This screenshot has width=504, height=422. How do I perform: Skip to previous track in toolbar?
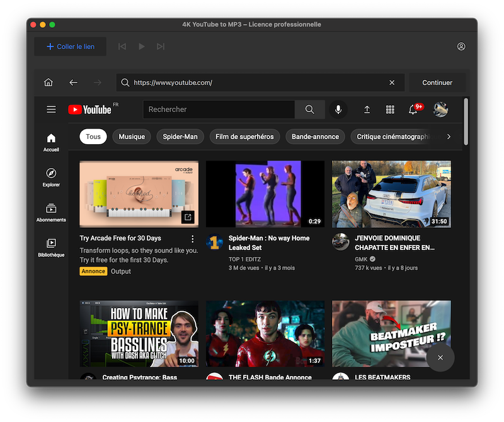click(122, 47)
